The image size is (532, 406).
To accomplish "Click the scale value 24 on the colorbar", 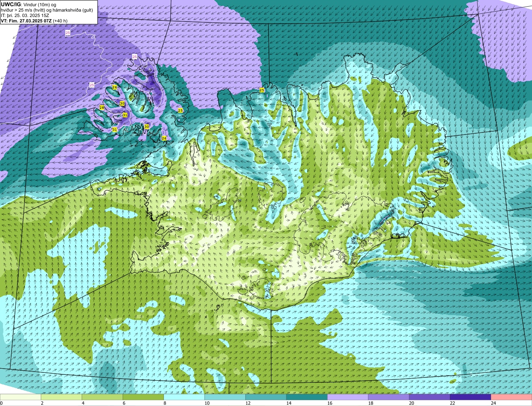I will tap(493, 403).
